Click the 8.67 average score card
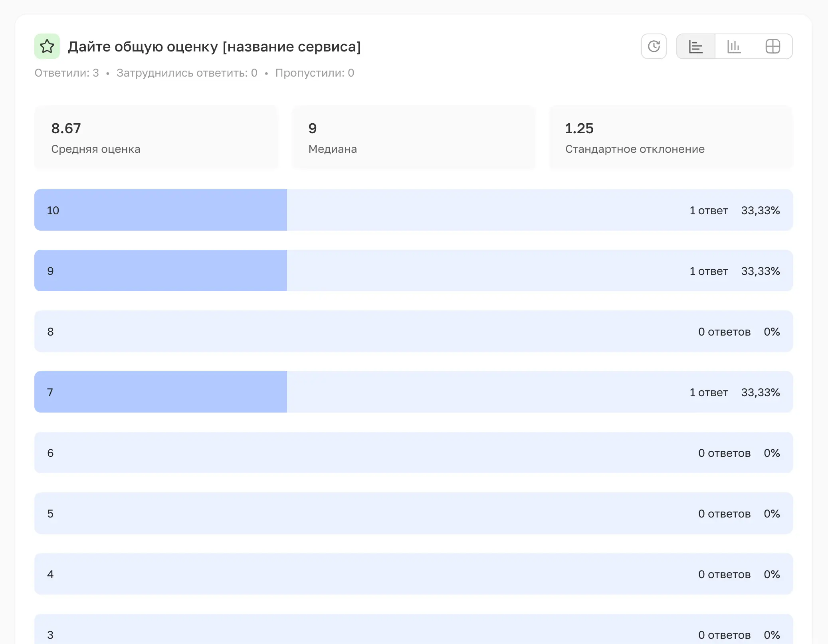Image resolution: width=828 pixels, height=644 pixels. pyautogui.click(x=156, y=137)
